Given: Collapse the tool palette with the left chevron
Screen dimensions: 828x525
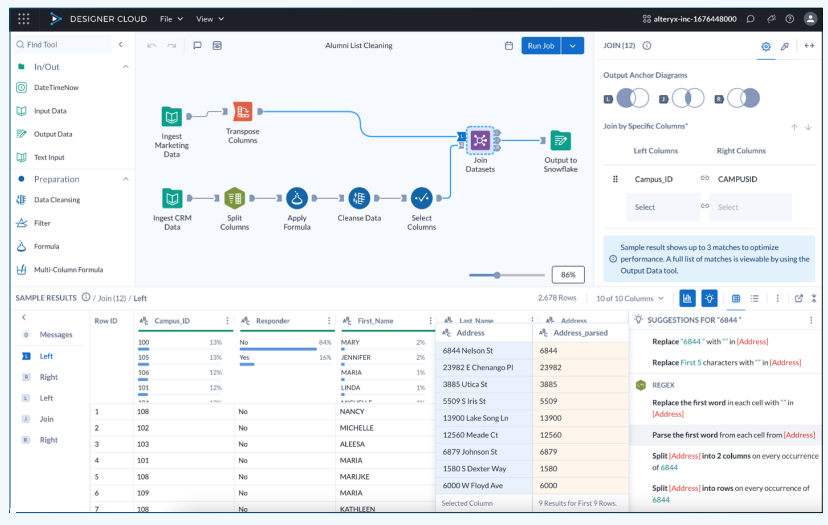Looking at the screenshot, I should [x=120, y=44].
